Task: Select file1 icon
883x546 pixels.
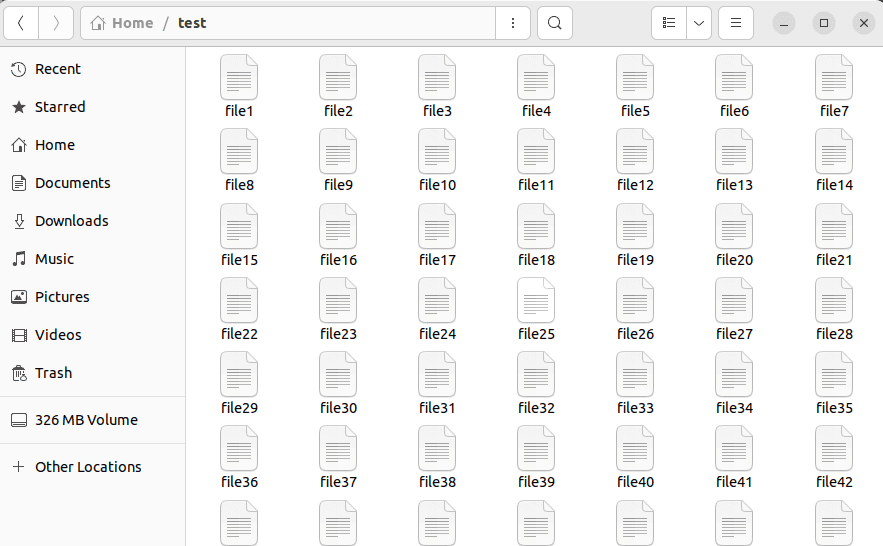Action: click(x=239, y=77)
